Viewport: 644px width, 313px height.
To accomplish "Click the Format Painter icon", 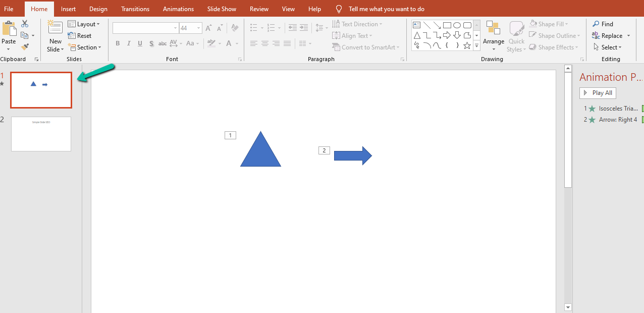I will coord(25,47).
